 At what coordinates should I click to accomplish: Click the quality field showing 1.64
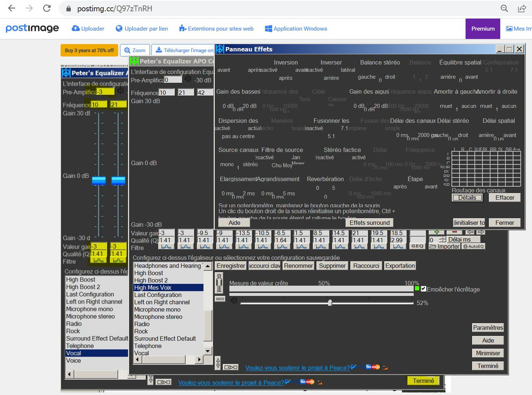pyautogui.click(x=282, y=240)
